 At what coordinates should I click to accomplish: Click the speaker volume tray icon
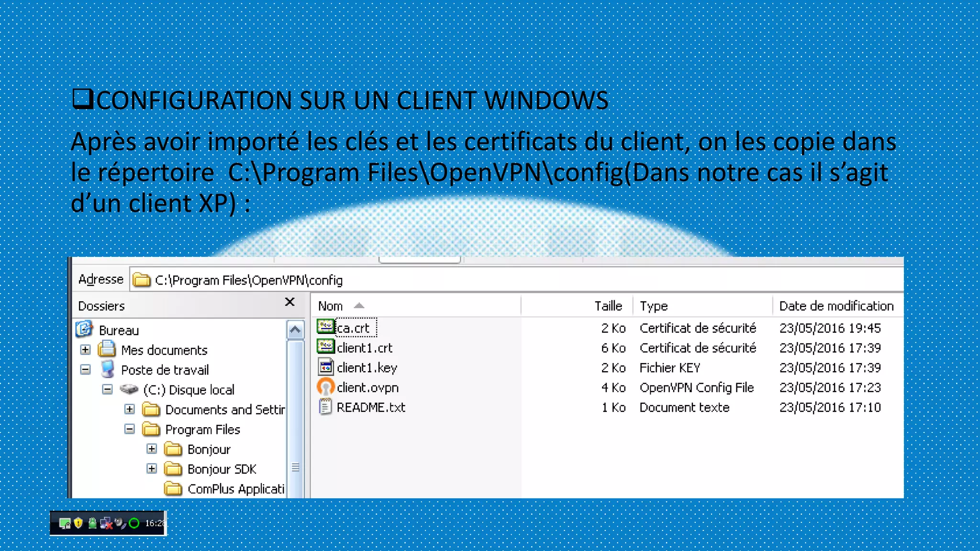tap(120, 523)
